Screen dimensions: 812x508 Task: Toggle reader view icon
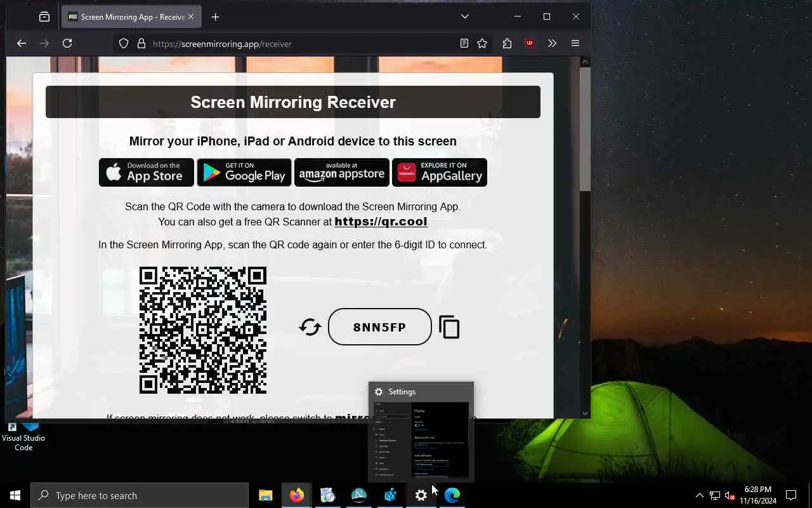click(464, 43)
